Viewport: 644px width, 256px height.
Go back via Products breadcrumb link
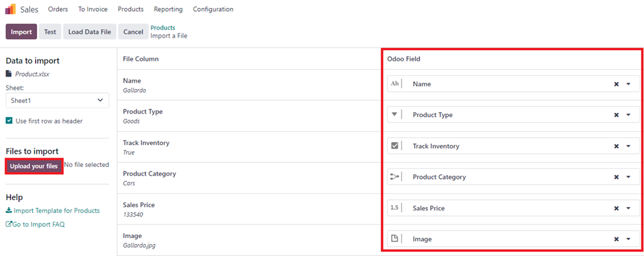tap(162, 28)
